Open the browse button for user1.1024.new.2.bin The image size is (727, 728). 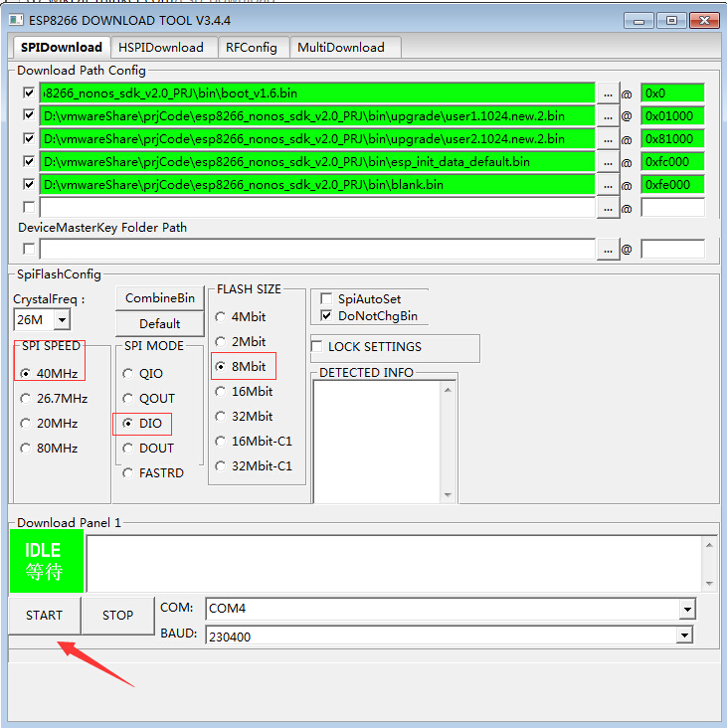tap(609, 116)
